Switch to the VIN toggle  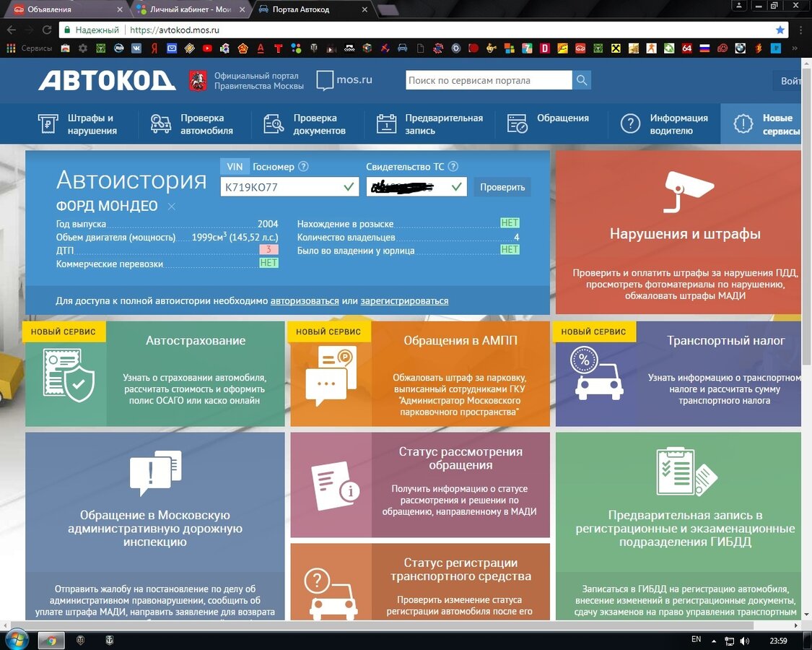click(x=235, y=167)
